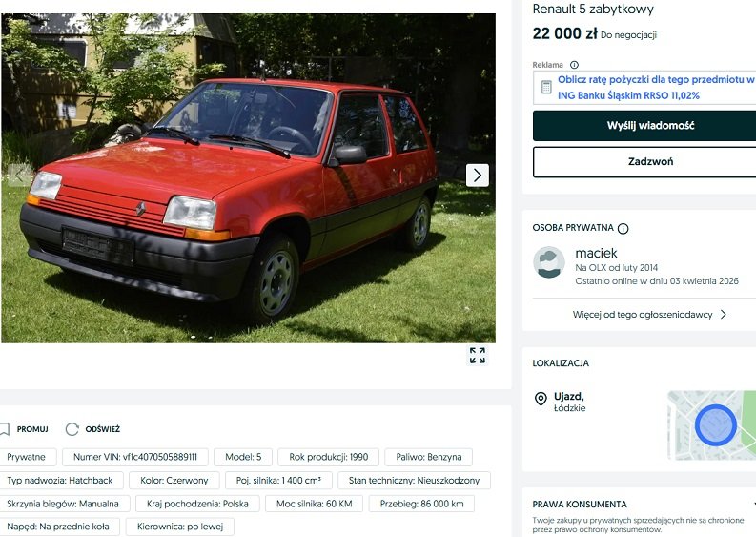This screenshot has width=756, height=537.
Task: Click the Odśwież refresh icon
Action: click(72, 429)
